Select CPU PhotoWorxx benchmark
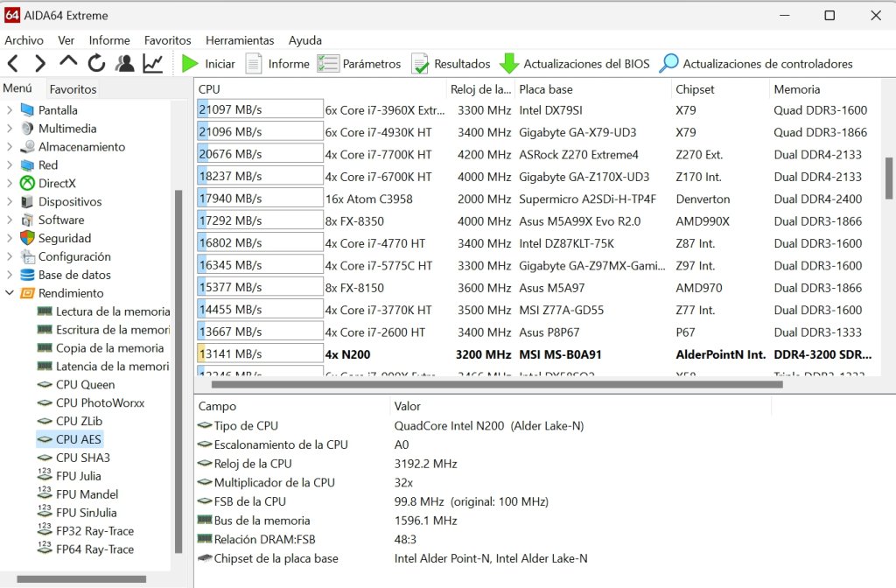Image resolution: width=896 pixels, height=588 pixels. coord(91,402)
